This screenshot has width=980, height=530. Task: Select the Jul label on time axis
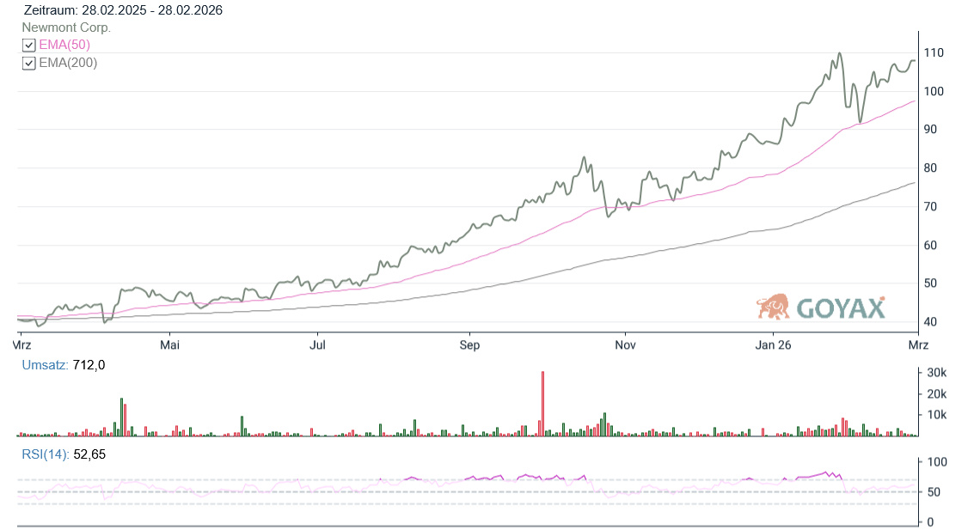tap(317, 345)
